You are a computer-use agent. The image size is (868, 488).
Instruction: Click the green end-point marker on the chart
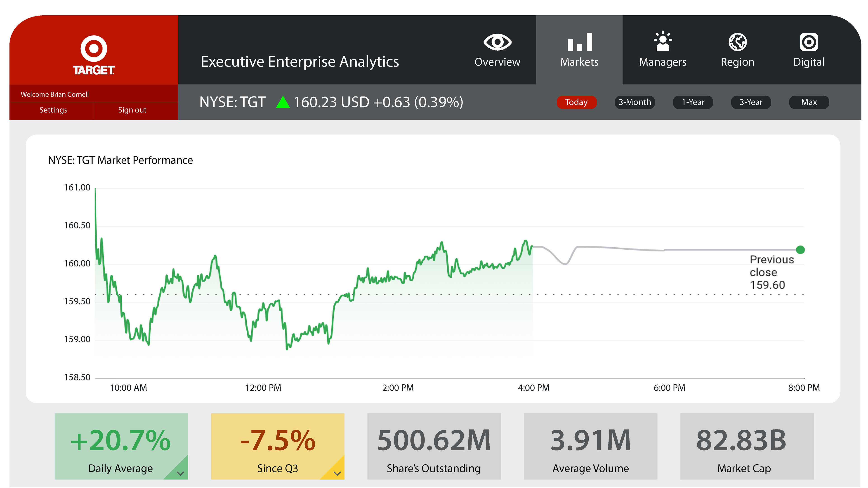[x=800, y=250]
